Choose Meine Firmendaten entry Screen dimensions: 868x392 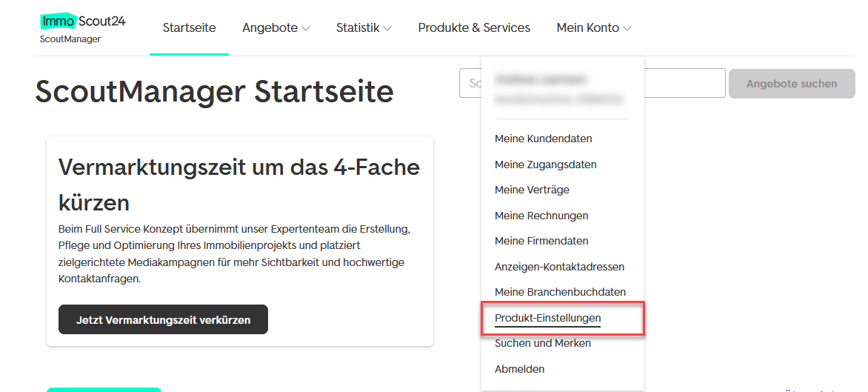(x=541, y=241)
